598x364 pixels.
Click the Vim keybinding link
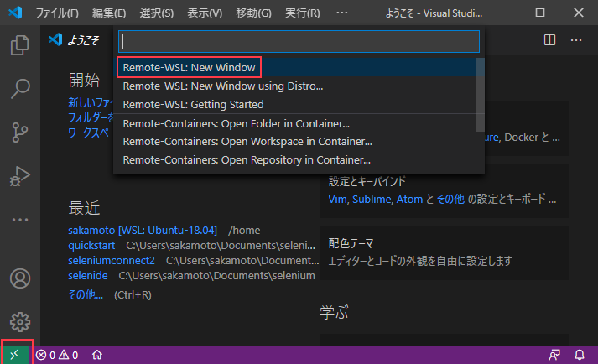(337, 199)
